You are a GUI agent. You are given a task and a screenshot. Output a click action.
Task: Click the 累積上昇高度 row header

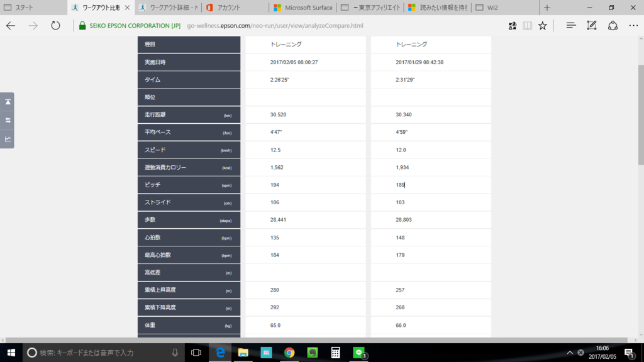tap(189, 290)
